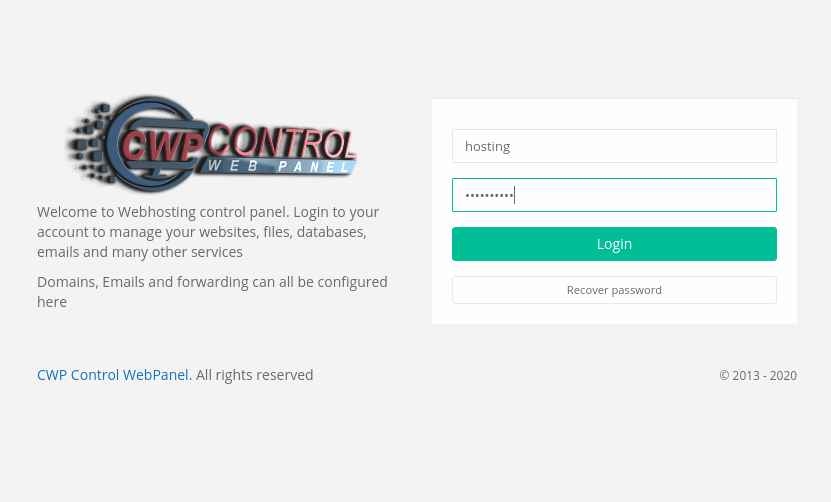This screenshot has width=831, height=502.
Task: Click the All rights reserved text
Action: [254, 375]
